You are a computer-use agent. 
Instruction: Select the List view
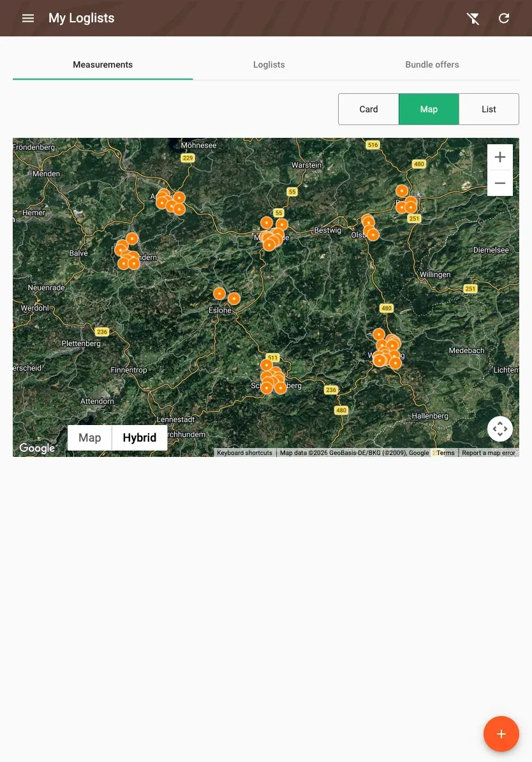pyautogui.click(x=489, y=109)
